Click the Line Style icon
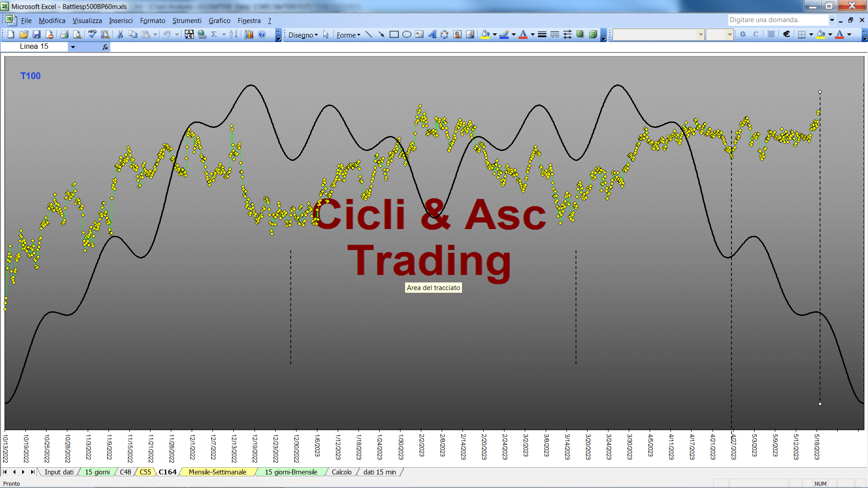The image size is (868, 488). (542, 35)
